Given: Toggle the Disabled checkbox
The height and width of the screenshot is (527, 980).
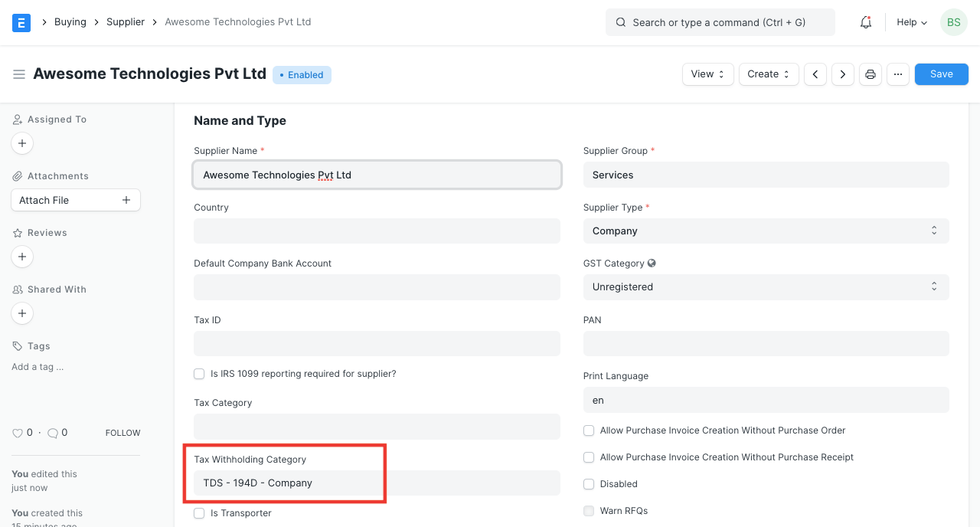Looking at the screenshot, I should coord(589,484).
